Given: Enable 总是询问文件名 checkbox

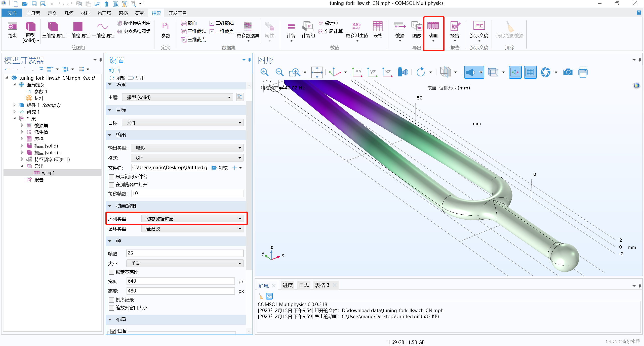Looking at the screenshot, I should coord(111,177).
